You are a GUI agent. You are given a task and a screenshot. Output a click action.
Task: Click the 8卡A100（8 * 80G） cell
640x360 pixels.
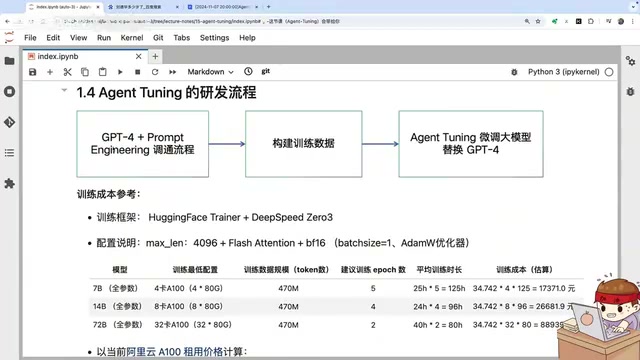[189, 307]
